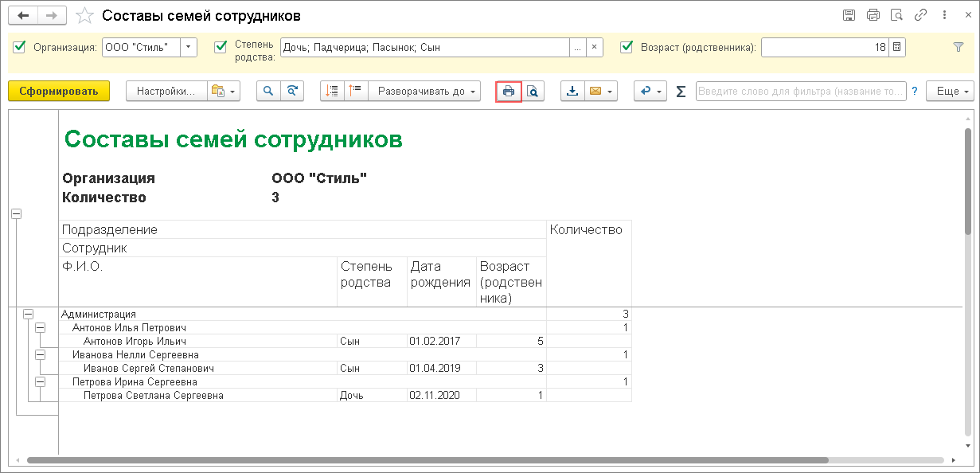Copy link with the chain icon
This screenshot has height=473, width=980.
920,15
